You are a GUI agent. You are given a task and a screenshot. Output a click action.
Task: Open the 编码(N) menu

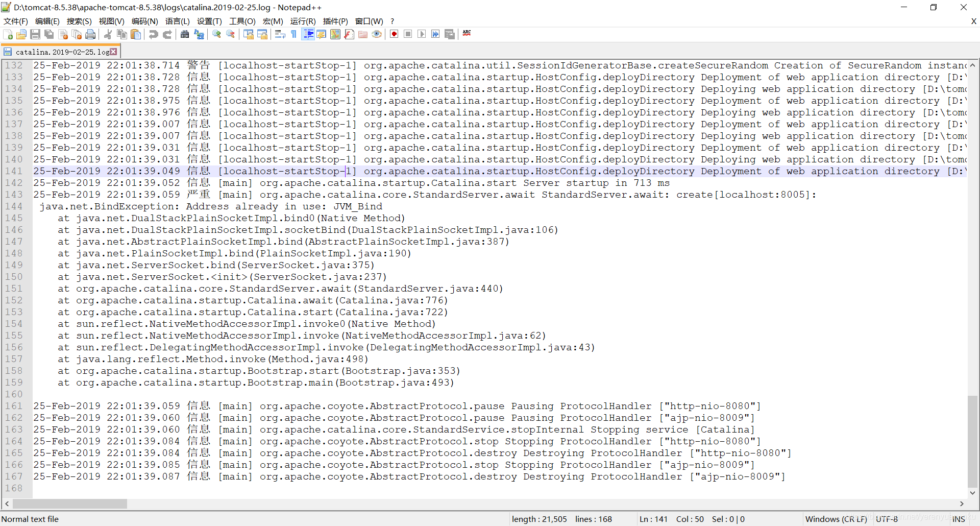(145, 21)
